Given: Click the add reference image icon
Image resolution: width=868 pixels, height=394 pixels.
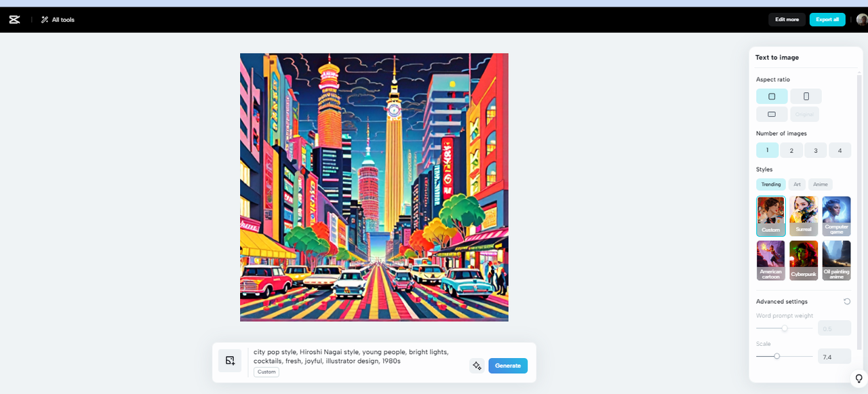Looking at the screenshot, I should [x=230, y=361].
